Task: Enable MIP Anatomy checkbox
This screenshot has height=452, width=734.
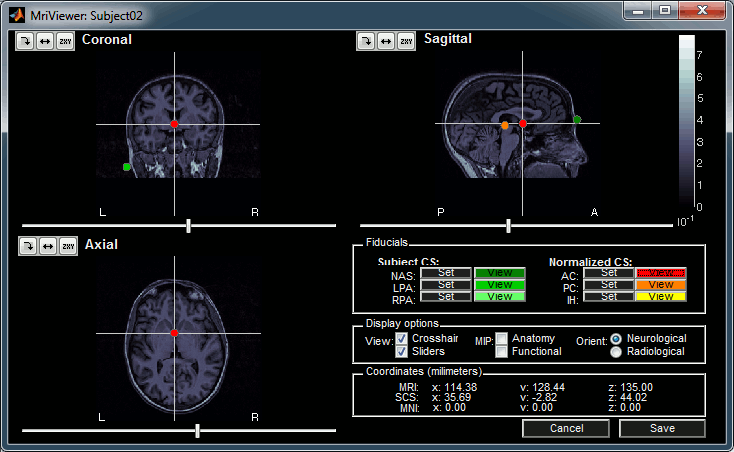Action: (x=502, y=339)
